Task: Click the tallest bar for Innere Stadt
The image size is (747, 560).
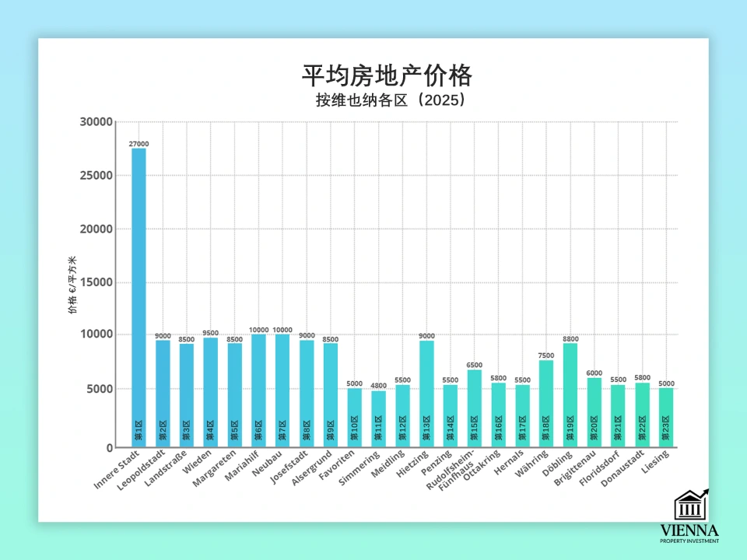Action: [x=139, y=296]
